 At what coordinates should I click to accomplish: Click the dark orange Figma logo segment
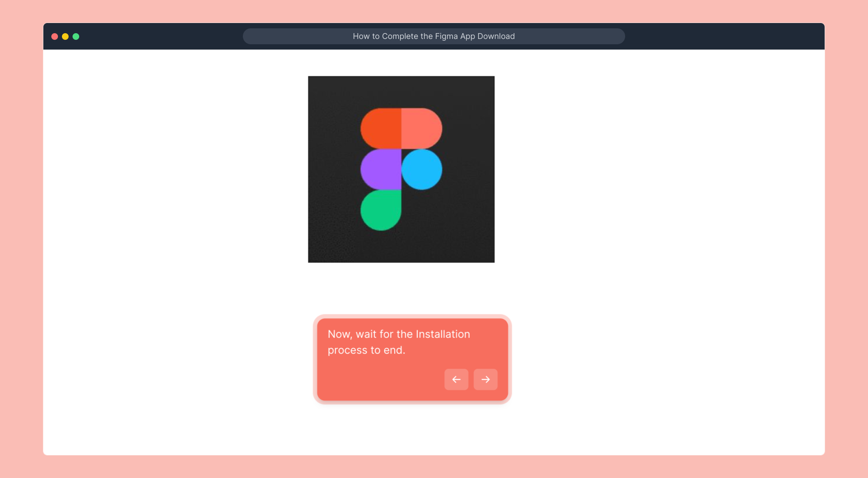(381, 128)
